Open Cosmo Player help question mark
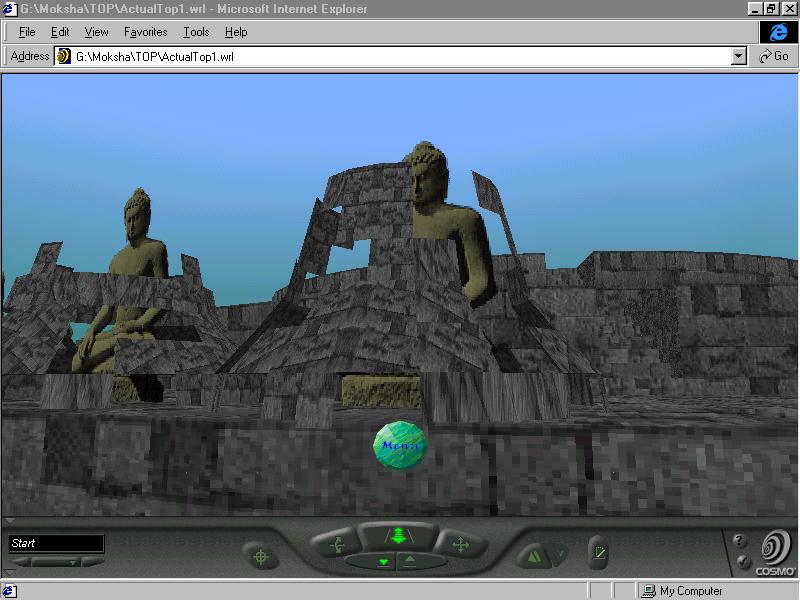The height and width of the screenshot is (600, 800). (x=739, y=541)
